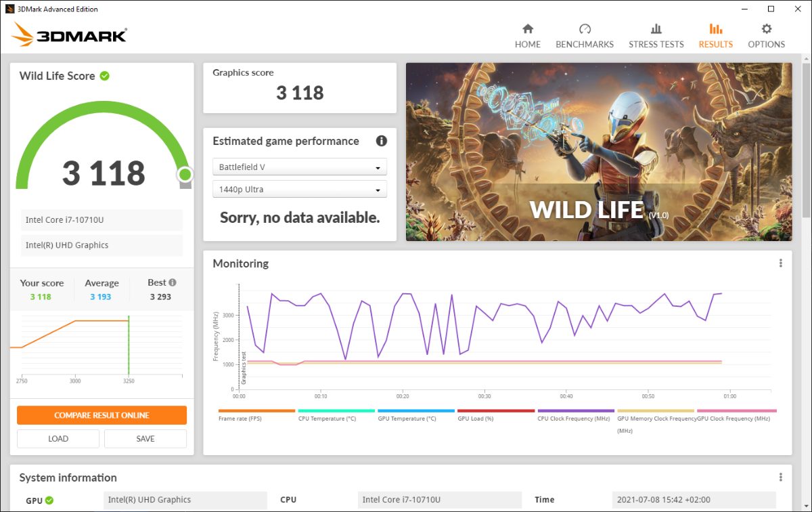Viewport: 812px width, 512px height.
Task: Open System information three-dot menu
Action: coord(780,477)
